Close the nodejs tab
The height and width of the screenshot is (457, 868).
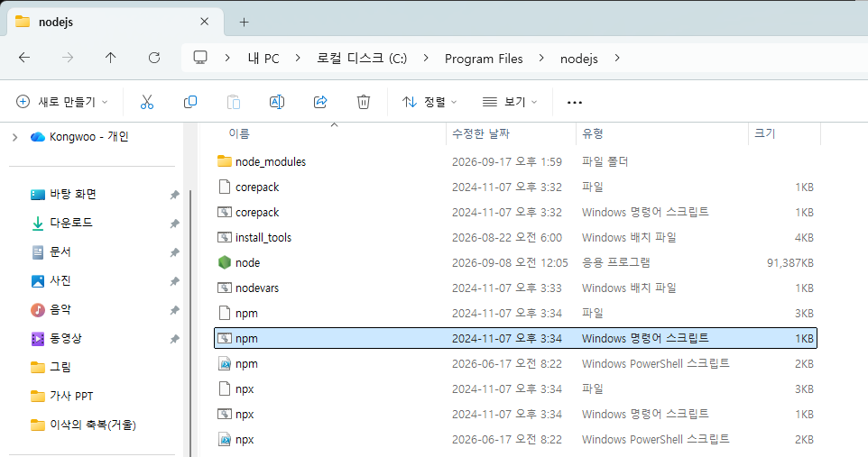click(204, 22)
